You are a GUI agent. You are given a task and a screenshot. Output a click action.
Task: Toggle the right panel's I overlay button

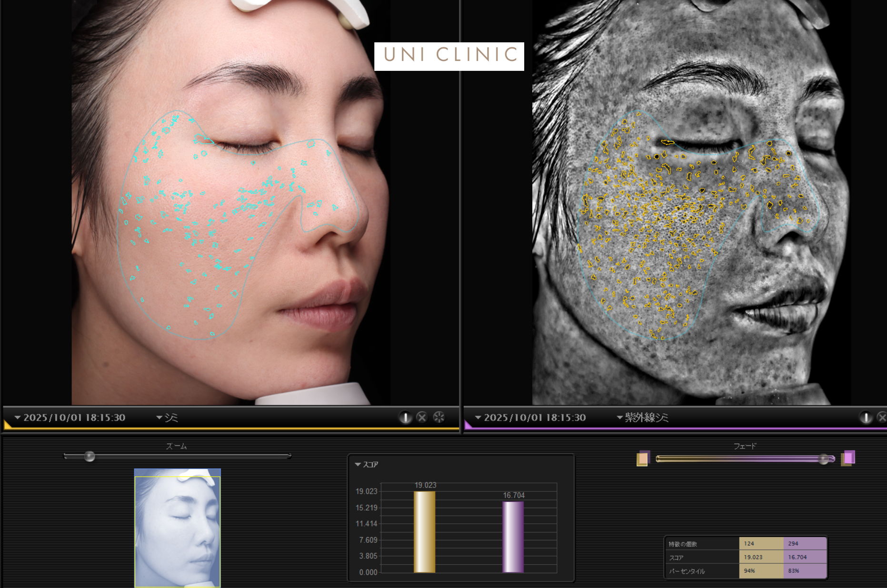point(865,417)
